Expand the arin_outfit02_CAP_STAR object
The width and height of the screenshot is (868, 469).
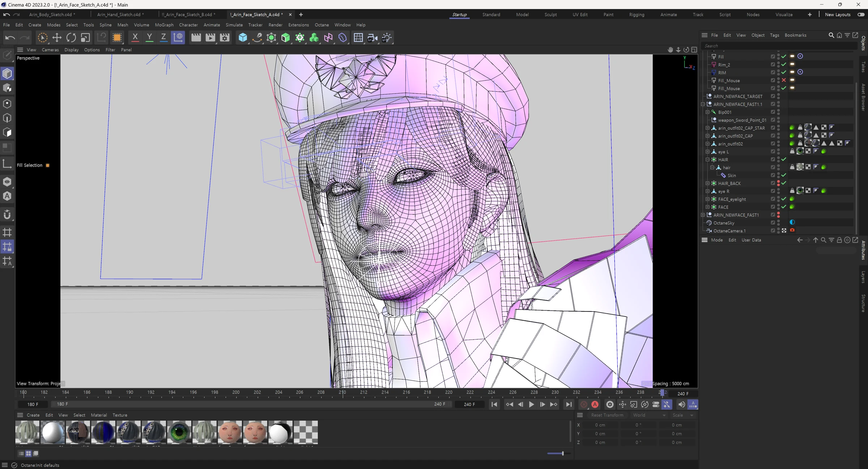pos(707,128)
